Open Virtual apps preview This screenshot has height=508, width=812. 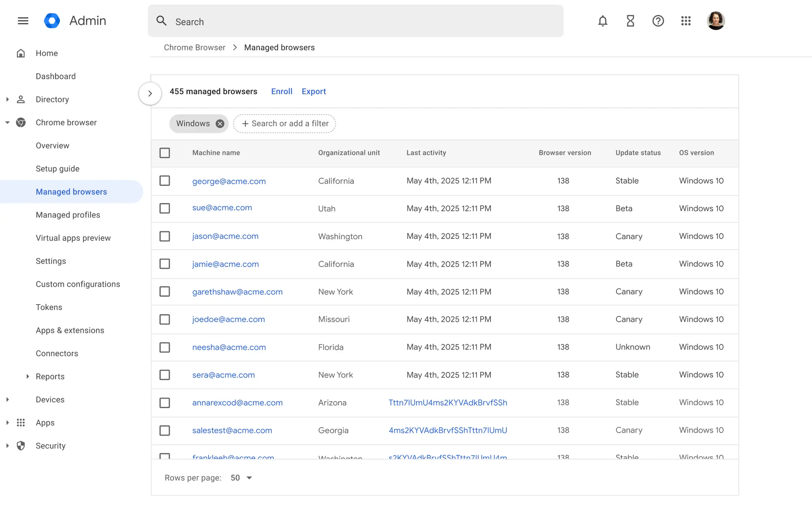click(73, 238)
